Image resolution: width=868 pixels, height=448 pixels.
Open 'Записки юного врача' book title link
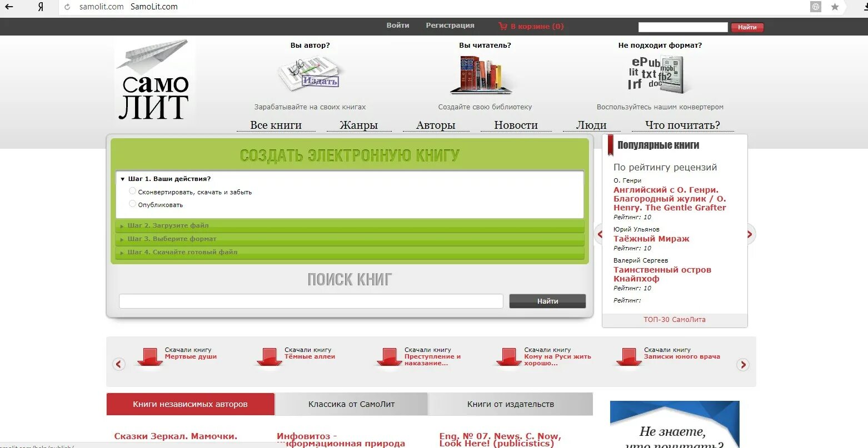tap(682, 357)
